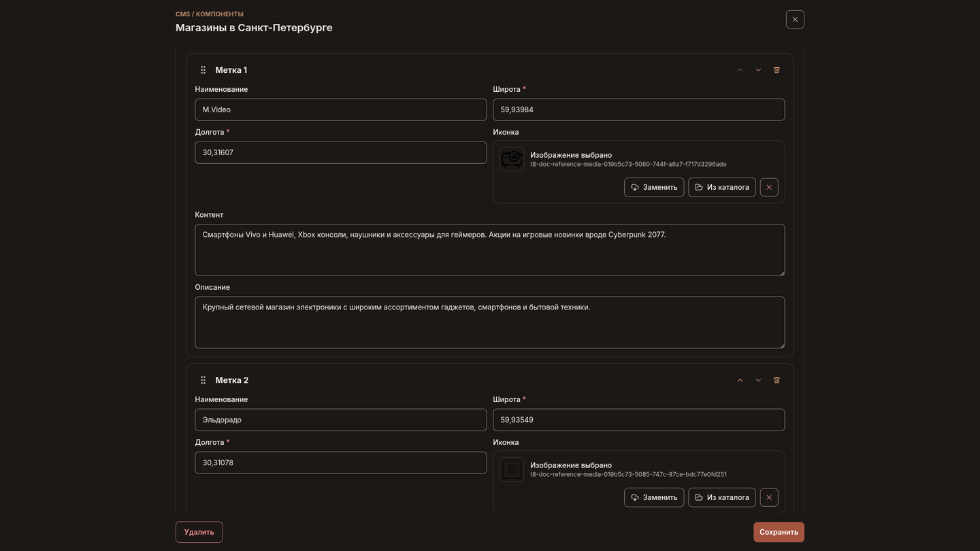
Task: Edit the Широта field with 59,93984
Action: (639, 110)
